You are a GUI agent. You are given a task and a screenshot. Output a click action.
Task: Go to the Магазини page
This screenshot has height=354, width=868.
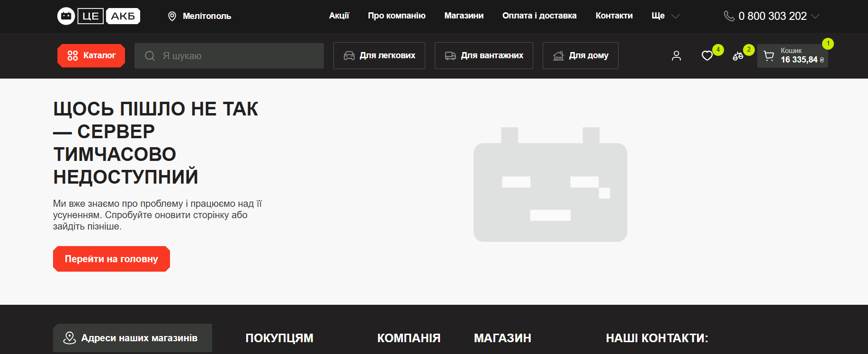[464, 16]
